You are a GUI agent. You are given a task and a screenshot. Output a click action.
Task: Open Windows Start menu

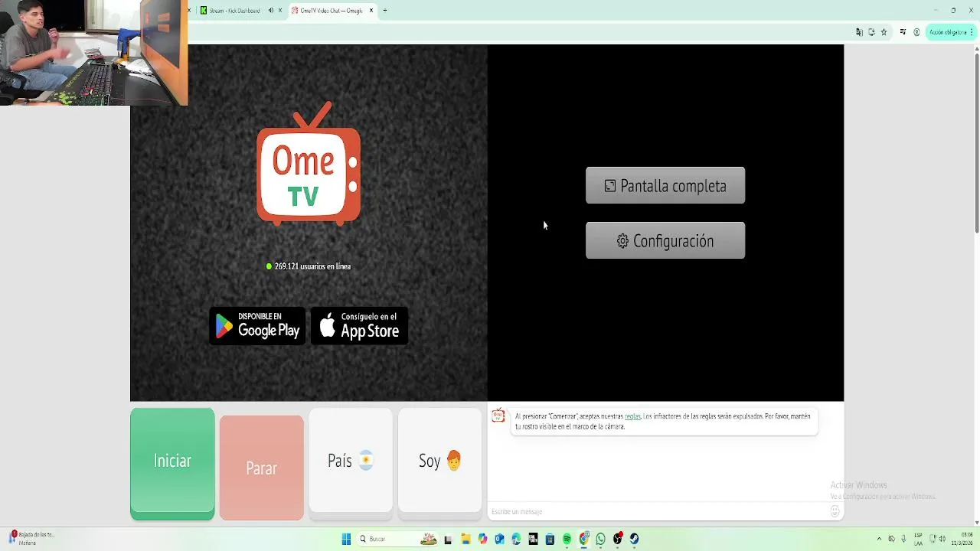[346, 539]
